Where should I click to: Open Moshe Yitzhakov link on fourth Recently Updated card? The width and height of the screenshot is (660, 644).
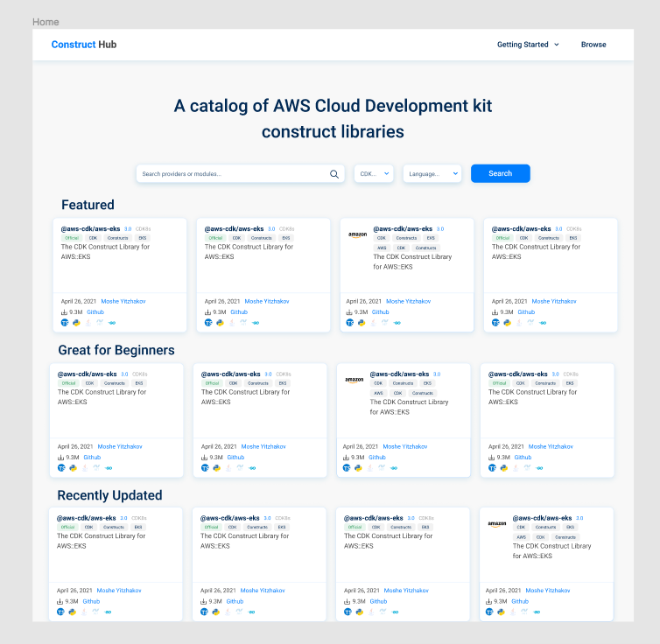point(548,590)
